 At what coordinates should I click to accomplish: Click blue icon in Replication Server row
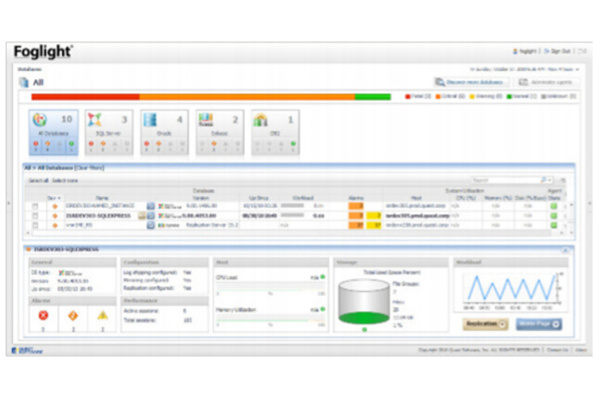[x=151, y=225]
